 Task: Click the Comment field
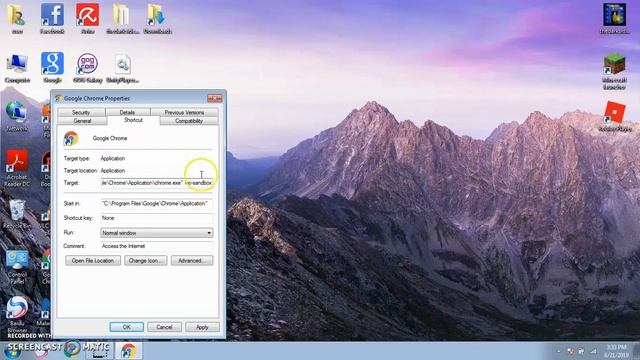(157, 246)
